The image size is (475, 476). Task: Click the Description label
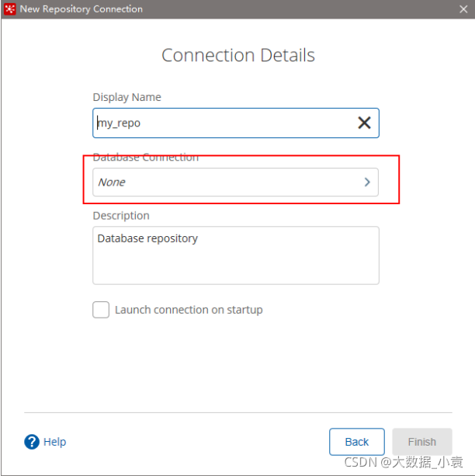[x=121, y=216]
